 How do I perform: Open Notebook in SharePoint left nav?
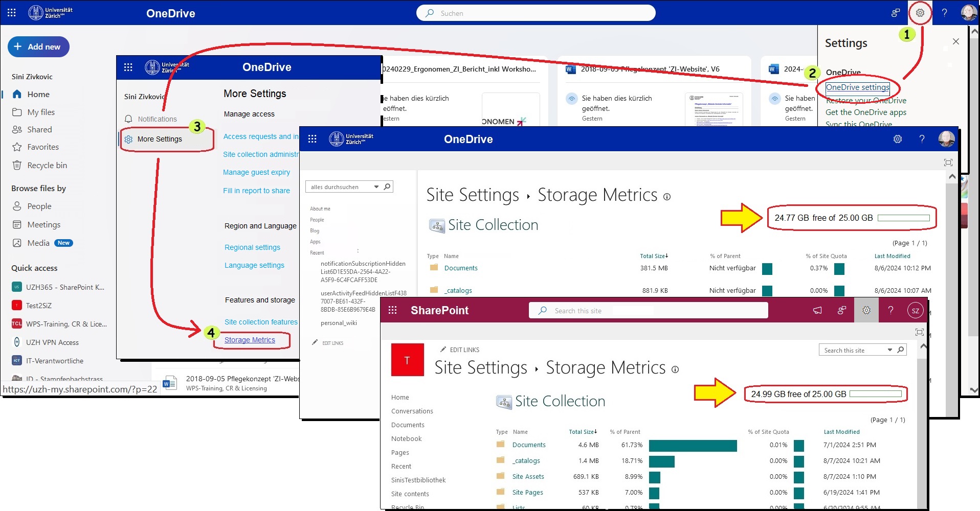[406, 439]
